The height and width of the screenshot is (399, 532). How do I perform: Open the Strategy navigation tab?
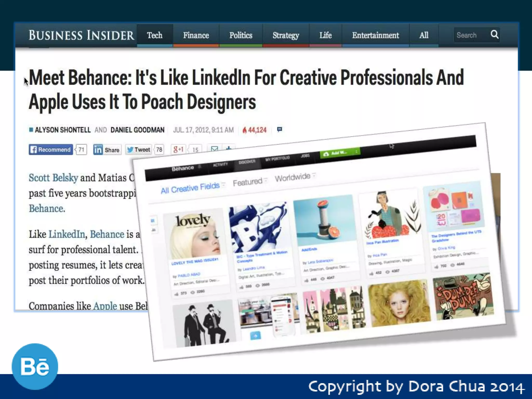point(285,35)
